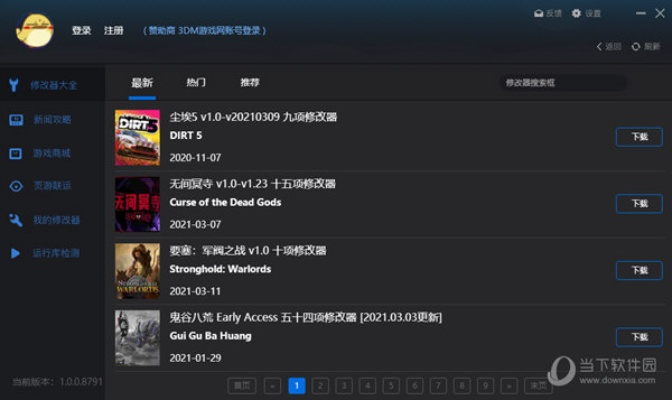This screenshot has height=400, width=672.
Task: Click Curse of the Dead Gods thumbnail
Action: point(137,204)
